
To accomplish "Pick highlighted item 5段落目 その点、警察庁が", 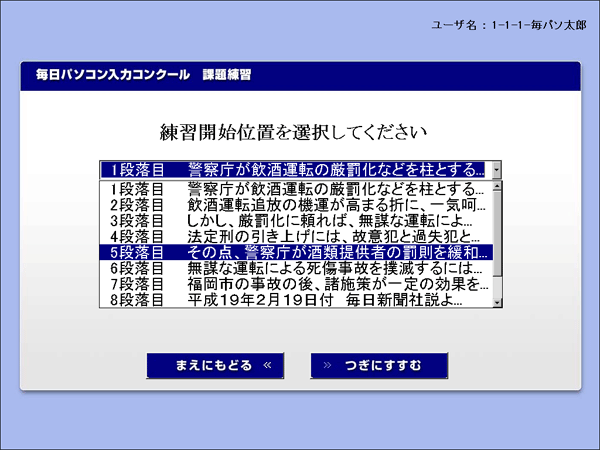I will pyautogui.click(x=296, y=252).
